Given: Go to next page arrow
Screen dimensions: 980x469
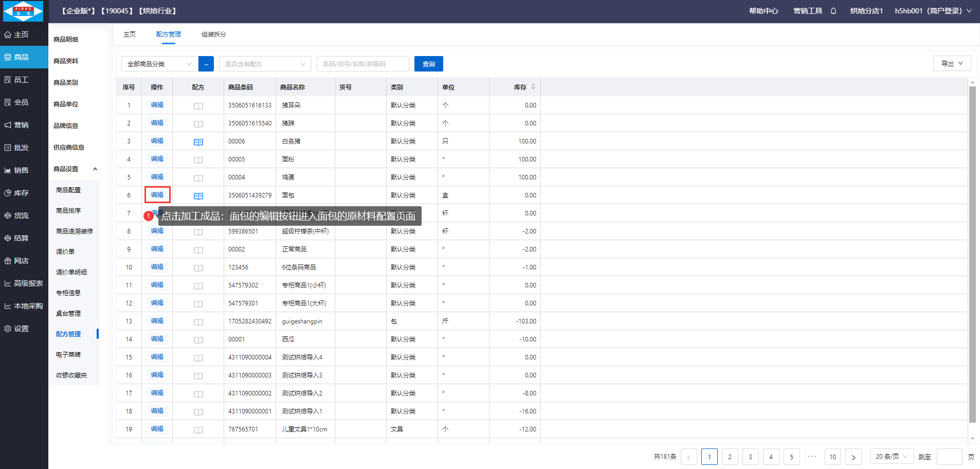Looking at the screenshot, I should click(x=853, y=457).
